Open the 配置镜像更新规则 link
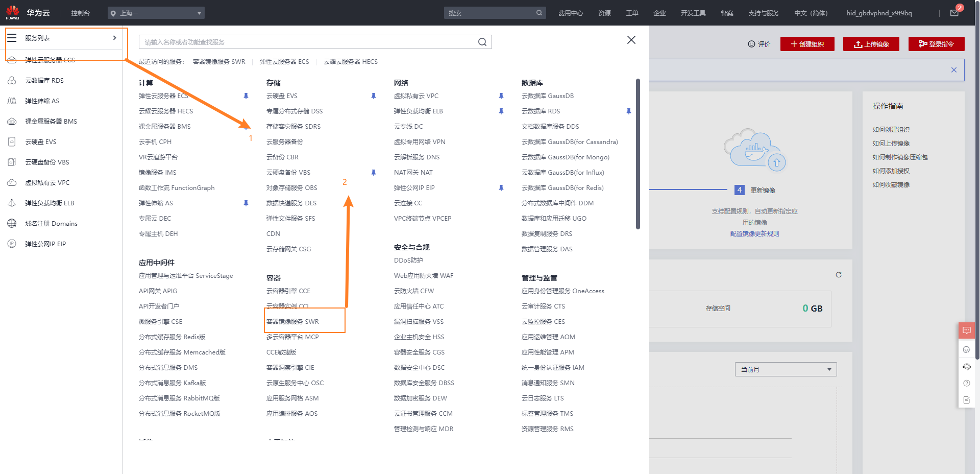 pyautogui.click(x=755, y=234)
